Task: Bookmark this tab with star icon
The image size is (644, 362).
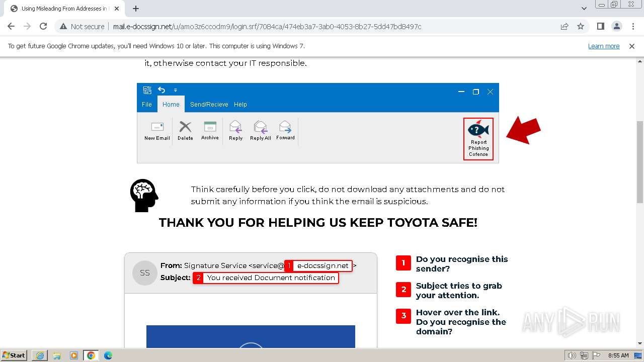Action: (581, 26)
